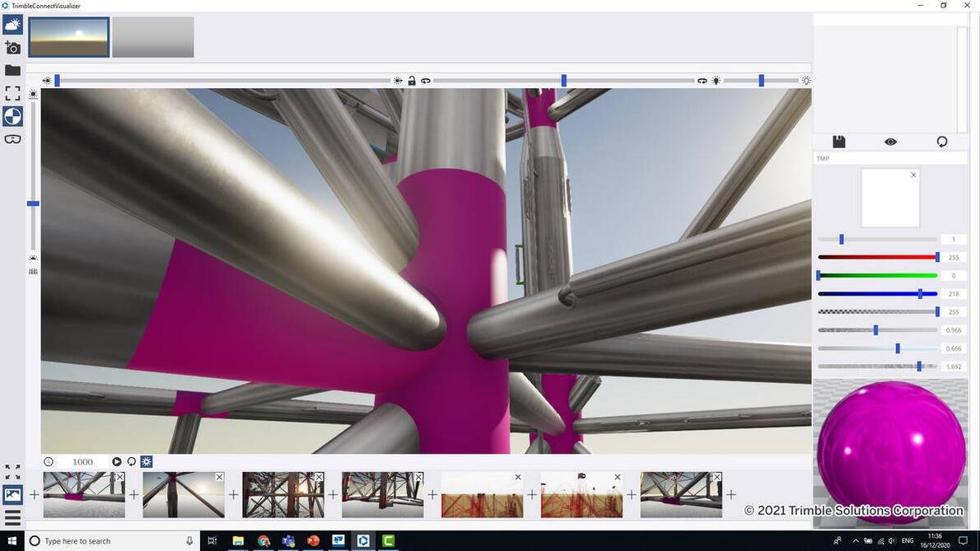This screenshot has height=551, width=980.
Task: Click the reset rotation icon in the material panel
Action: (x=941, y=141)
